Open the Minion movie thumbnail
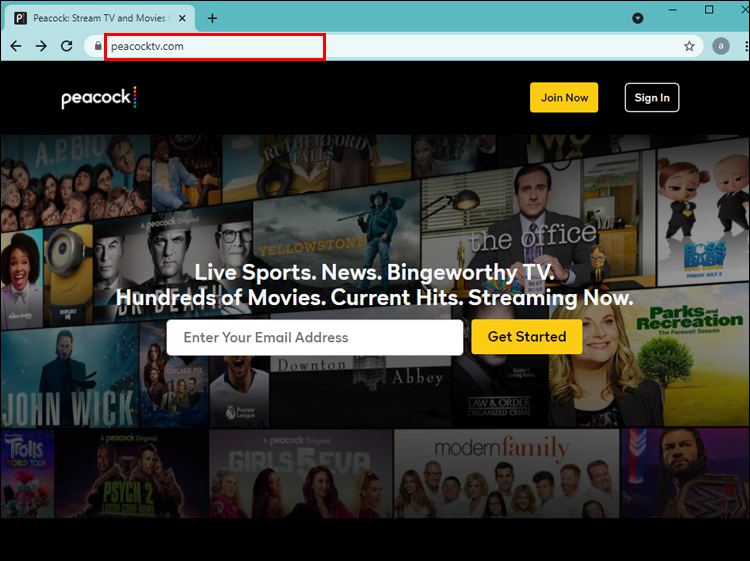The height and width of the screenshot is (561, 750). click(x=68, y=275)
